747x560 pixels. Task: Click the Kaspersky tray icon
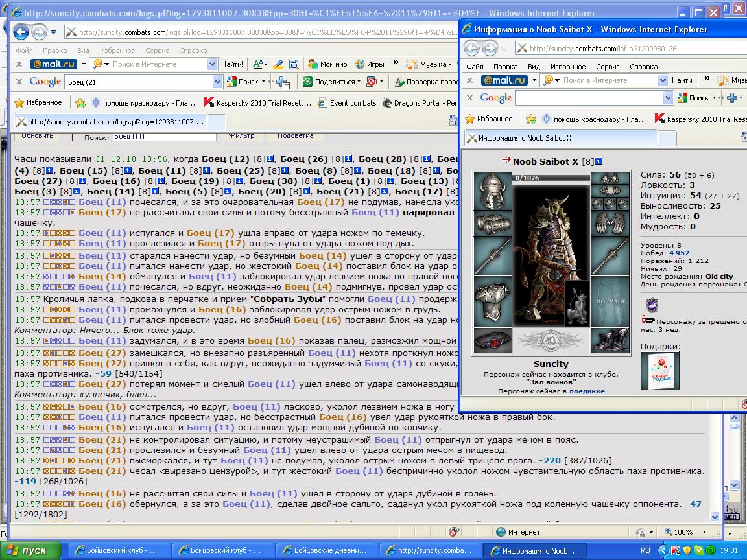click(675, 550)
